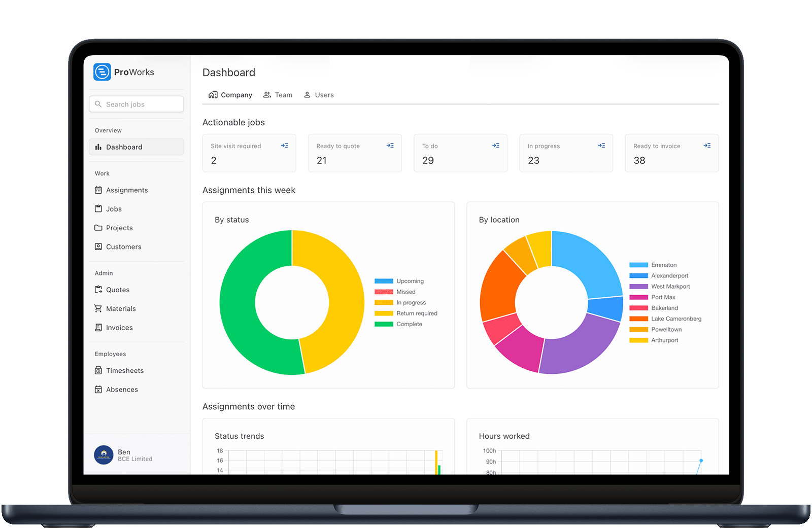Click the Projects folder icon
This screenshot has height=529, width=812.
(x=98, y=228)
